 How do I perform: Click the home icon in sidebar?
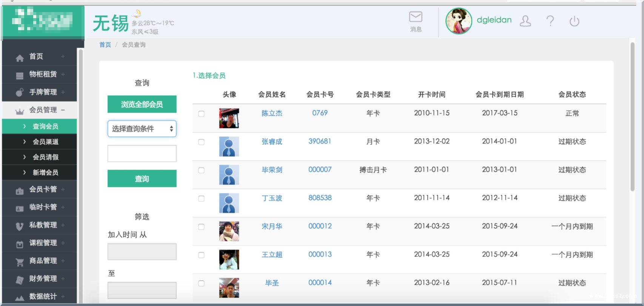click(20, 57)
